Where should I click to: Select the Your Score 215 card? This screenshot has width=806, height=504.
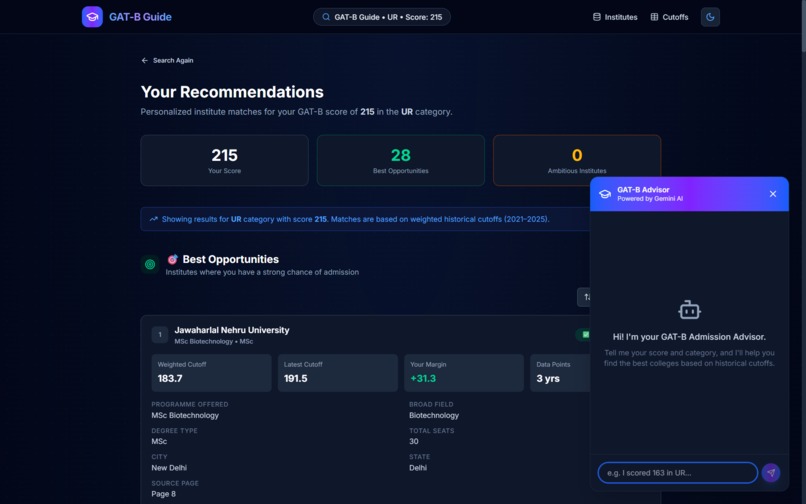coord(225,160)
